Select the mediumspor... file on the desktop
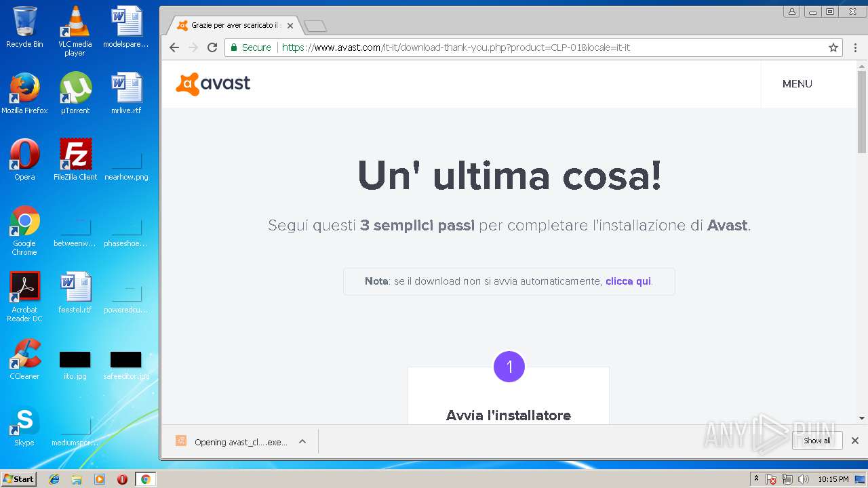Screen dimensions: 868x488 pyautogui.click(x=75, y=431)
